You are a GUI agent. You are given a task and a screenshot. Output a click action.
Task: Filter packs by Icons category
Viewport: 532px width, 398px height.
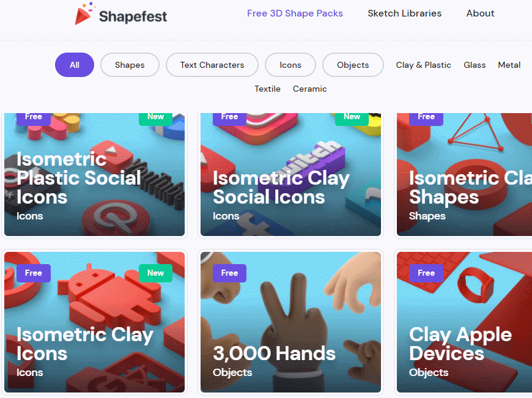click(290, 65)
